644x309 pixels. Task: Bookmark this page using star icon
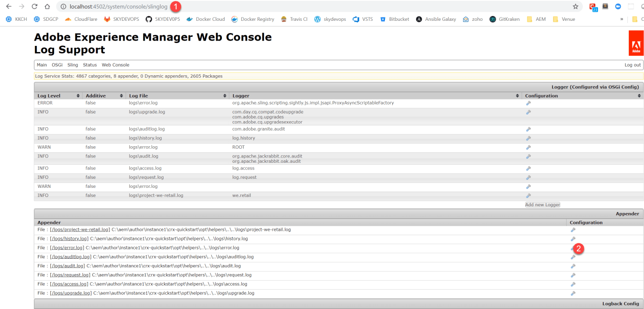[x=575, y=7]
